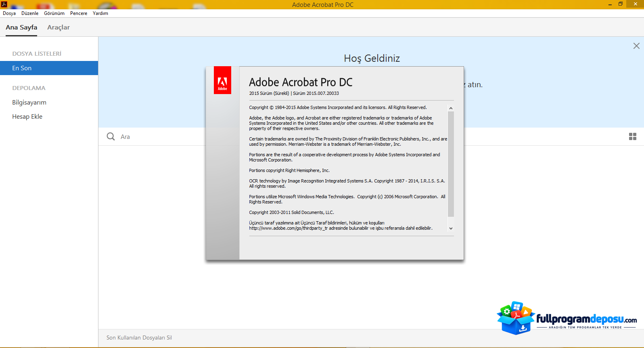Click Son Kullanılan Dosyaları Sil
The height and width of the screenshot is (348, 644).
[x=139, y=338]
